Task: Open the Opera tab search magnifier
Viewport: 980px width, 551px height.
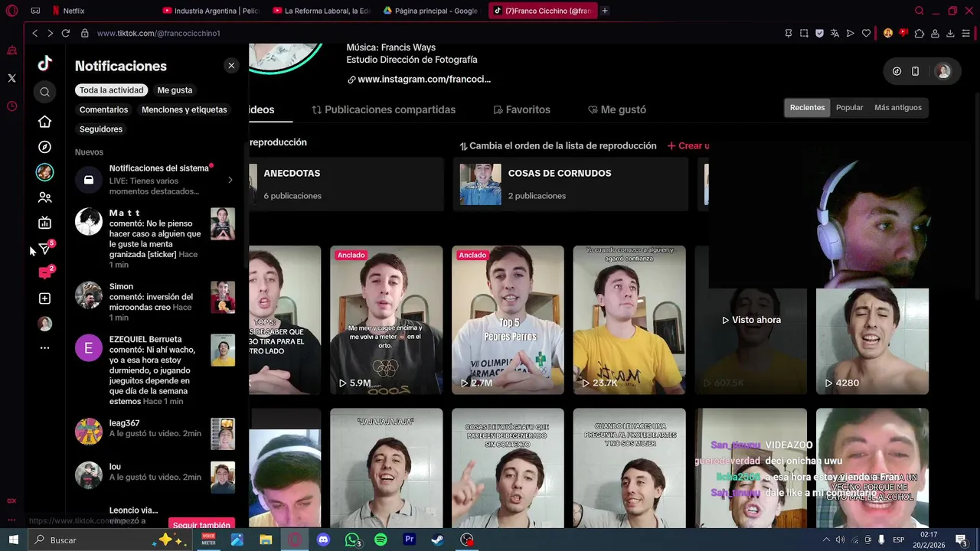Action: (x=920, y=11)
